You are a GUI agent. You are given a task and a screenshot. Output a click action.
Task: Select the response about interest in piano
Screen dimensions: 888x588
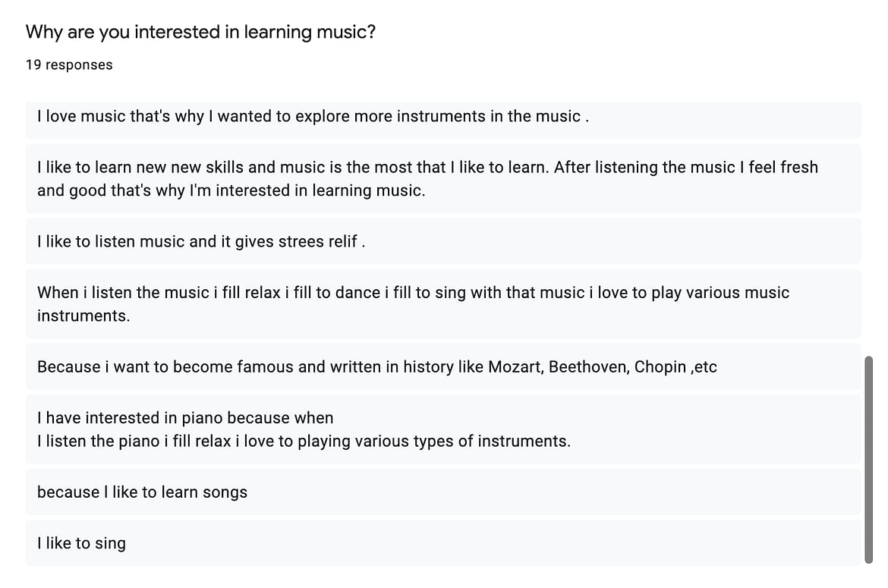click(443, 429)
